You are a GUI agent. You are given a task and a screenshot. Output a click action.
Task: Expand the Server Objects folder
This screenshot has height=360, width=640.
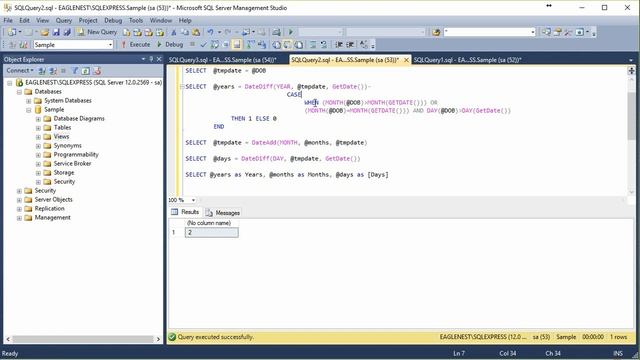[x=19, y=200]
